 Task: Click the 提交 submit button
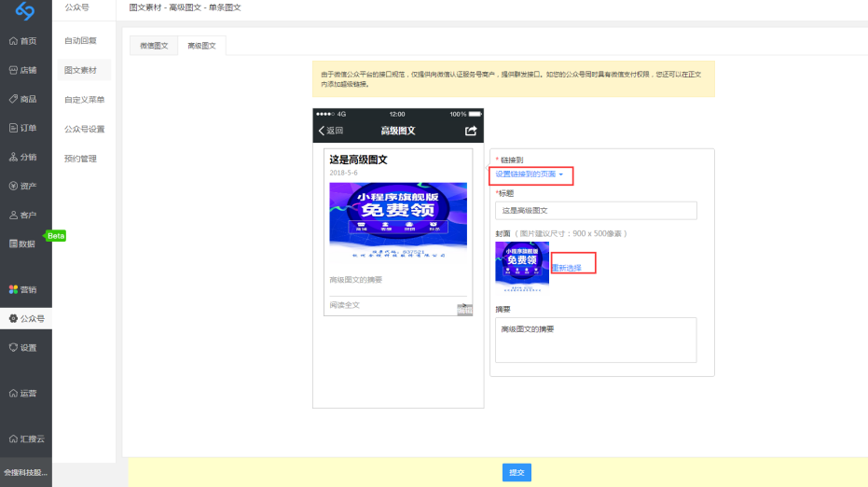pos(517,473)
